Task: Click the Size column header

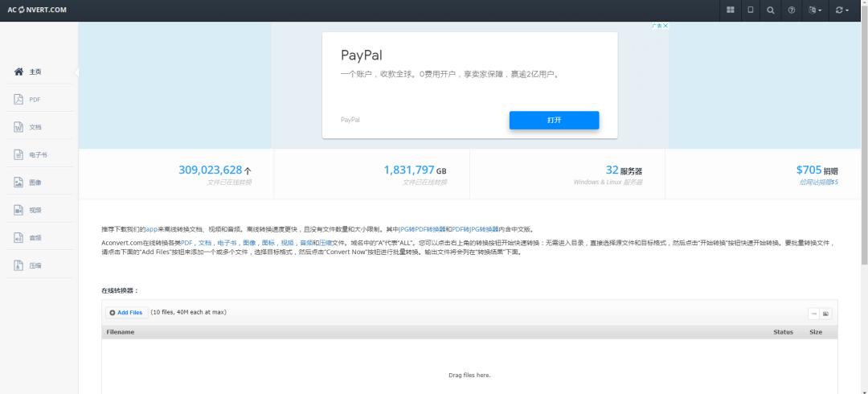Action: click(816, 332)
